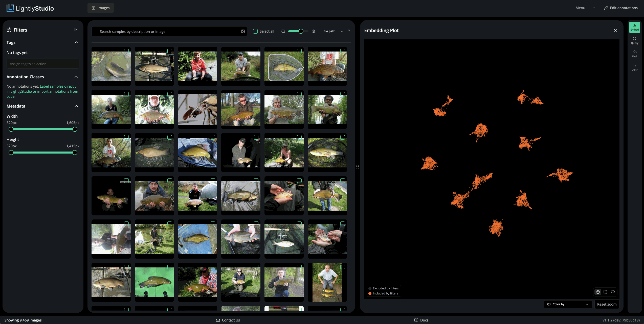Select the rectangle selection tool in plot
Viewport: 644px width, 324px height.
point(605,292)
